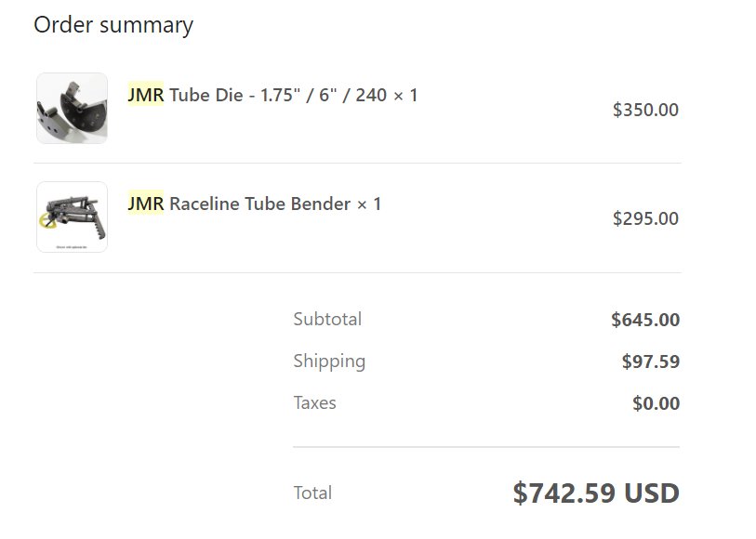
Task: Click the $645.00 subtotal amount
Action: [645, 320]
